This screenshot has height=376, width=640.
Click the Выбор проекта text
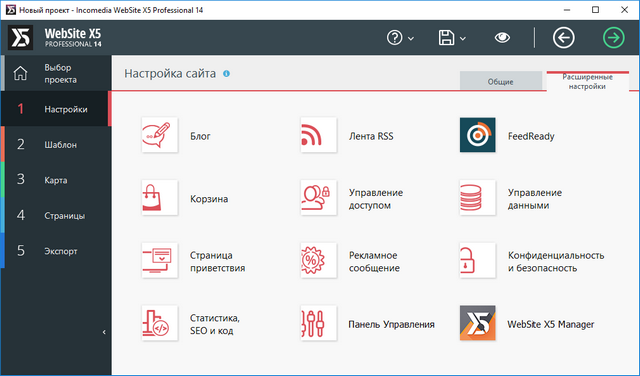[60, 73]
